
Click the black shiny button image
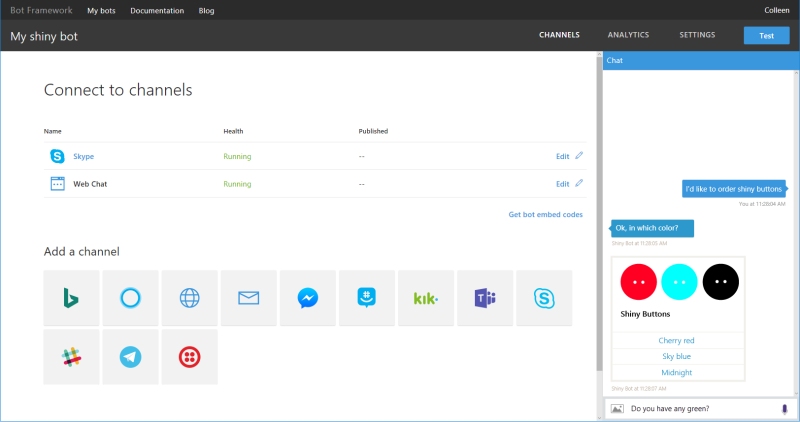[720, 282]
